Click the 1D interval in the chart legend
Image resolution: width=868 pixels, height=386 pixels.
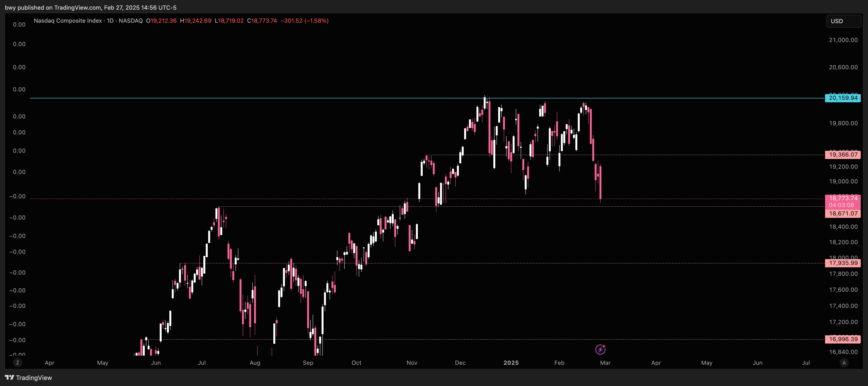click(x=110, y=21)
